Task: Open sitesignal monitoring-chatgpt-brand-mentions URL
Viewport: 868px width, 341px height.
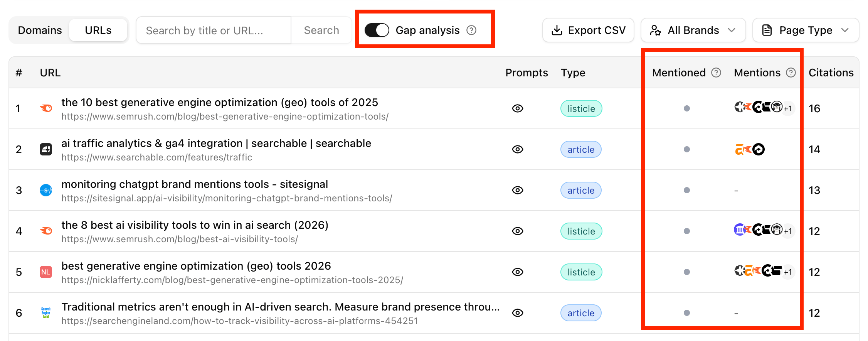Action: [227, 198]
